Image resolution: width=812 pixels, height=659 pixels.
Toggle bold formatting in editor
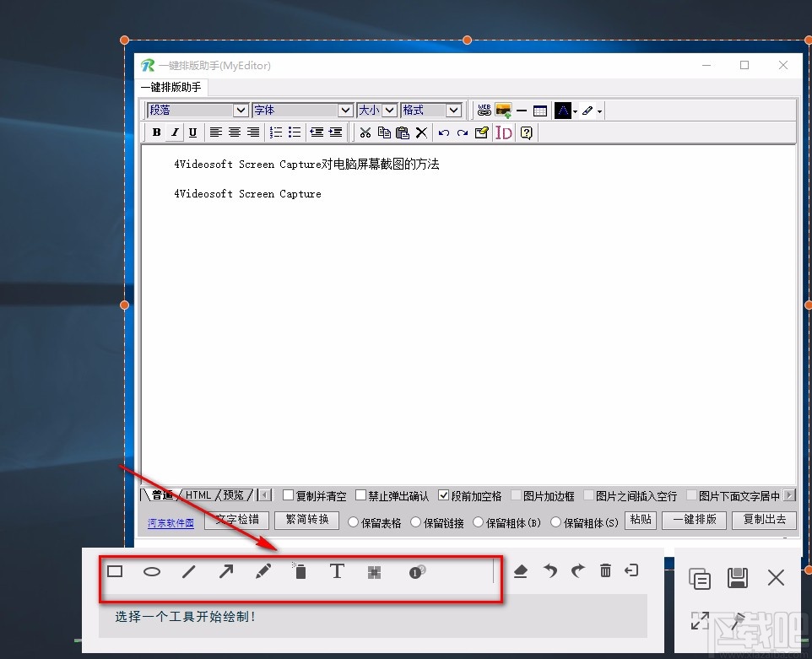click(x=156, y=132)
